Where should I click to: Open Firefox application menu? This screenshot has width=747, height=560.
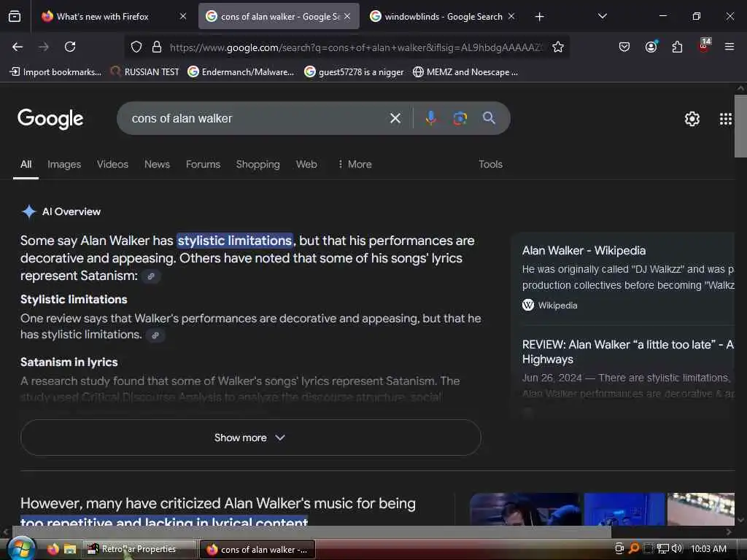click(729, 47)
